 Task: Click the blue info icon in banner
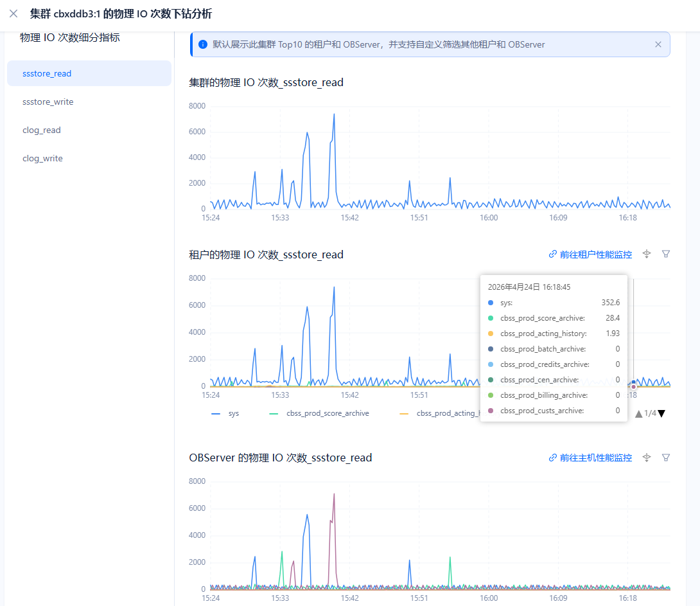(203, 44)
